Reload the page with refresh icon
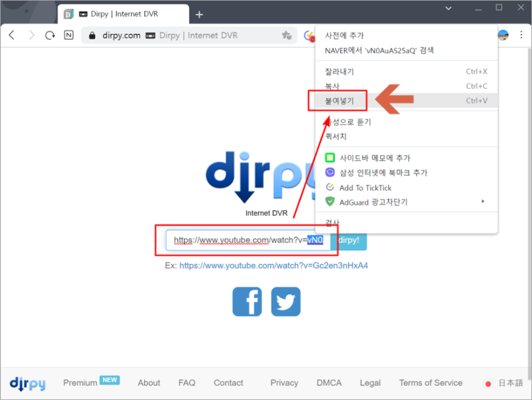This screenshot has height=400, width=532. click(x=50, y=35)
